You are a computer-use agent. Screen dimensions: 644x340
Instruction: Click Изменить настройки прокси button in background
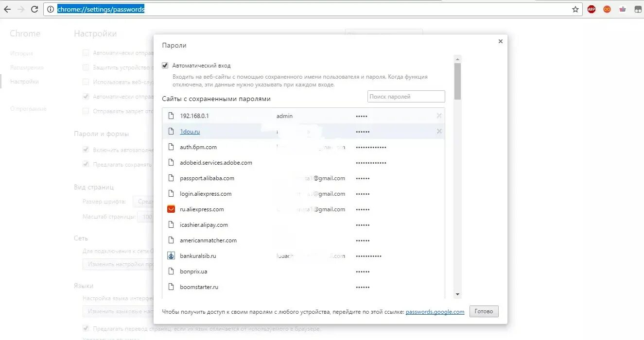pos(118,264)
